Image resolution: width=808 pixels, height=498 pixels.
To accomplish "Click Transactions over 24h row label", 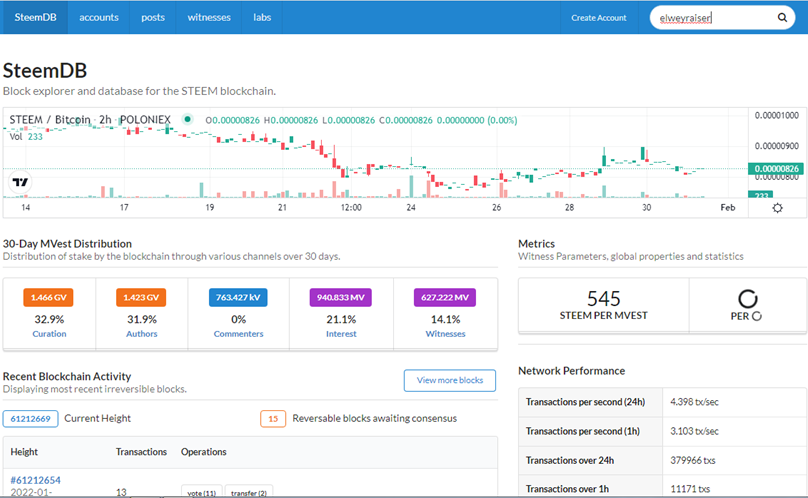I will (x=570, y=460).
